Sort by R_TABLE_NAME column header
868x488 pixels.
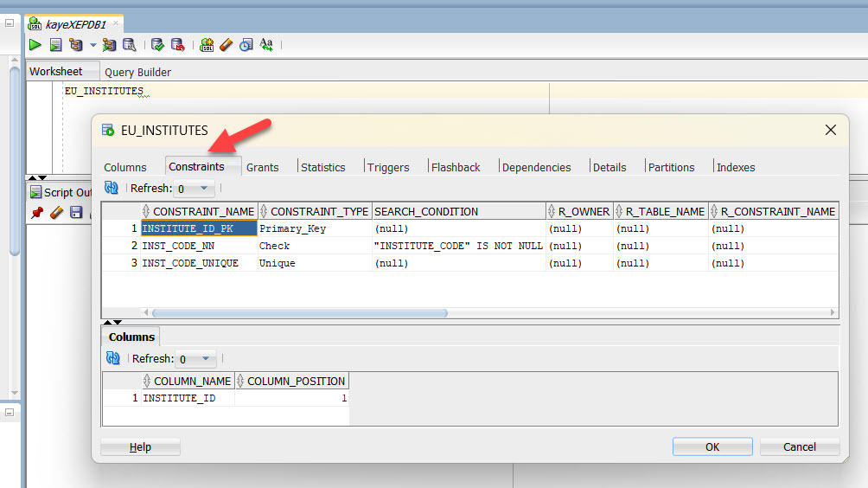(x=661, y=212)
